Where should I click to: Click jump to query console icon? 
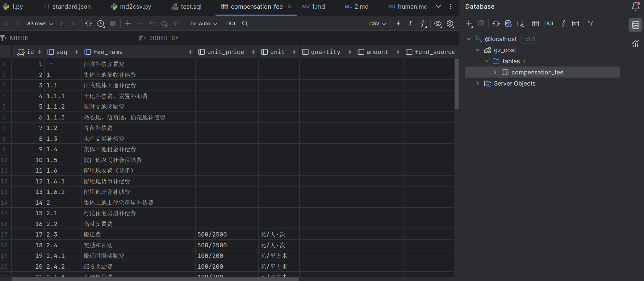click(575, 23)
